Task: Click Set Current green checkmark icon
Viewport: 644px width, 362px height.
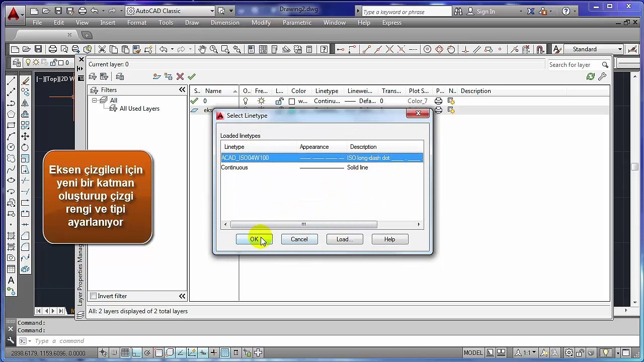Action: 192,76
